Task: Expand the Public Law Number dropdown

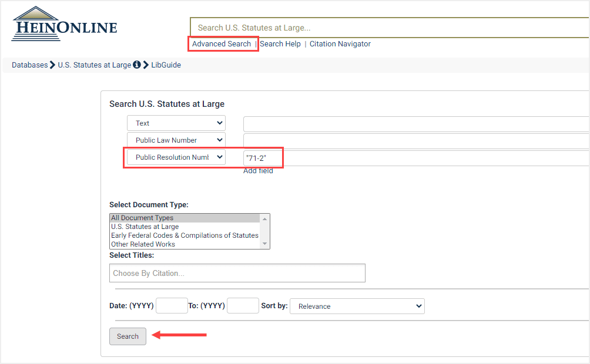Action: pos(176,140)
